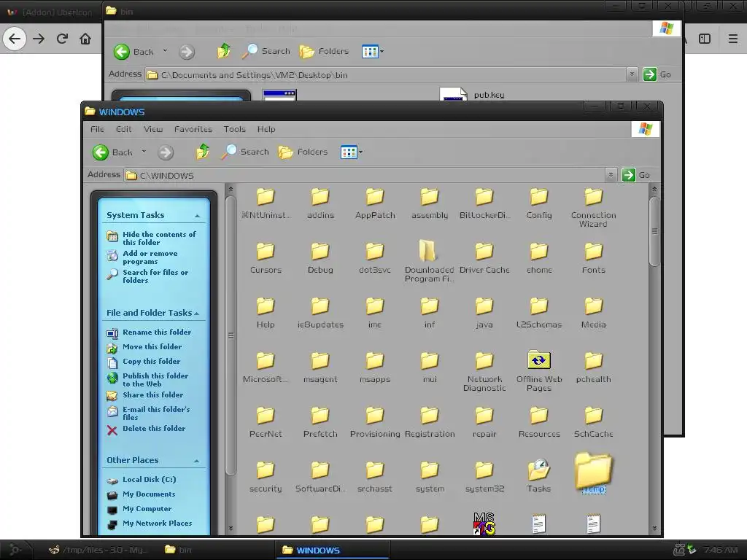Collapse the File and Folder Tasks section

(197, 314)
